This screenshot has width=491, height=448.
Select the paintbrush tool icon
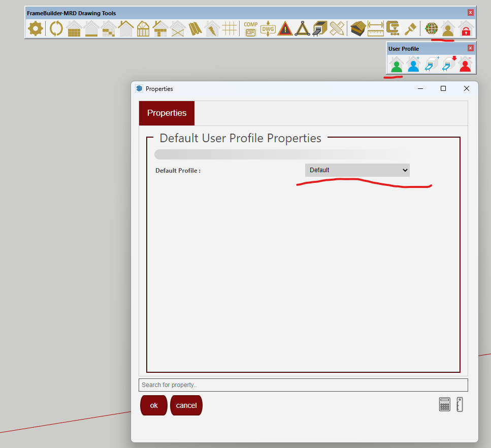point(410,28)
